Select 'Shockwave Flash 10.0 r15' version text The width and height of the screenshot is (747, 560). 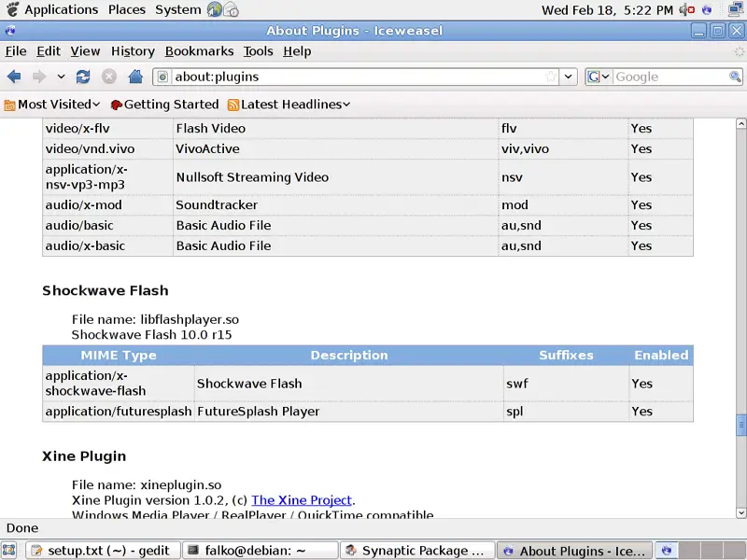coord(152,335)
